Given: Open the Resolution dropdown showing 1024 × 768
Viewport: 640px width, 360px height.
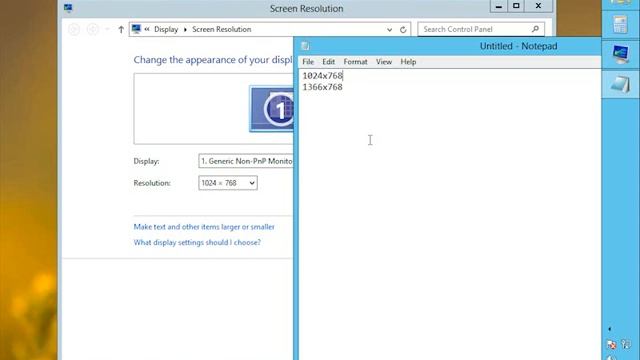Looking at the screenshot, I should [x=228, y=183].
